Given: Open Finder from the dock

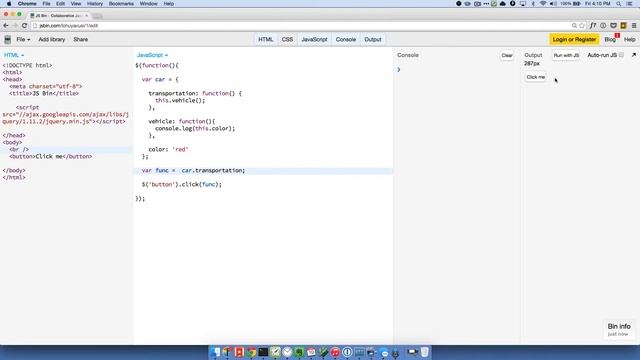Looking at the screenshot, I should [x=216, y=352].
